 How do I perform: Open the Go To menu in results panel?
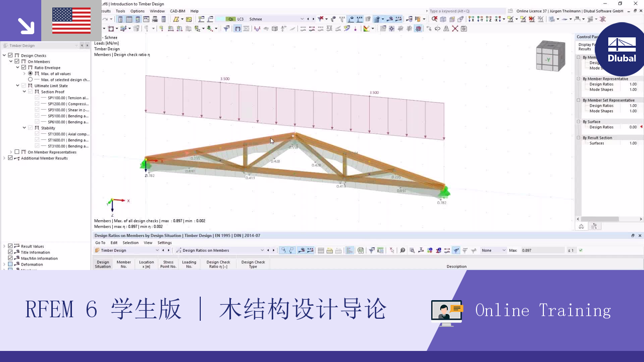(100, 243)
